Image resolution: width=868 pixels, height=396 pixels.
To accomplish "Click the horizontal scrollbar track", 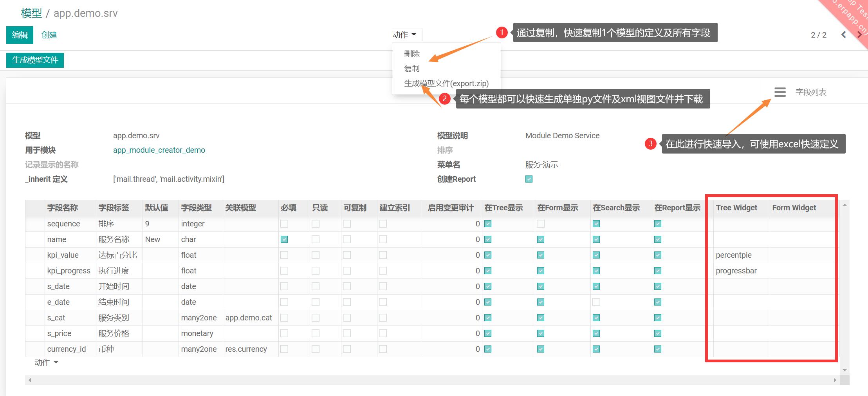I will 431,380.
